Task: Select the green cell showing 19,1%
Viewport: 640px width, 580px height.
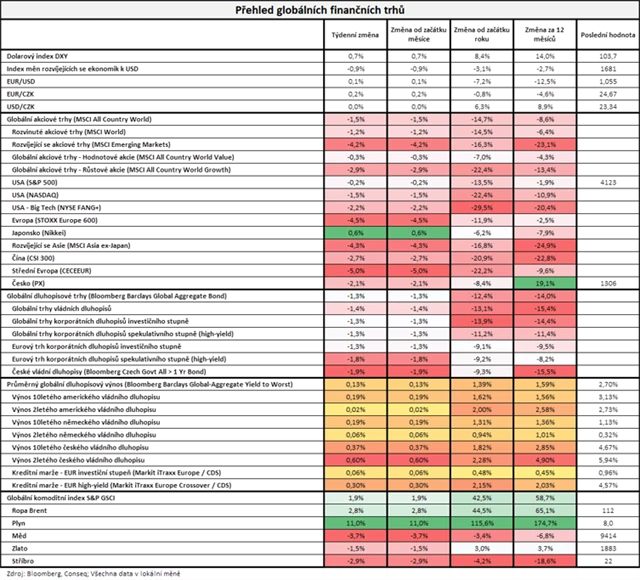Action: tap(545, 283)
